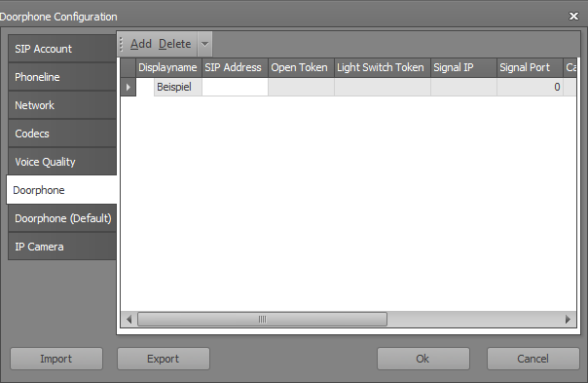Click the Open Token column header
Viewport: 588px width, 383px height.
pyautogui.click(x=301, y=67)
